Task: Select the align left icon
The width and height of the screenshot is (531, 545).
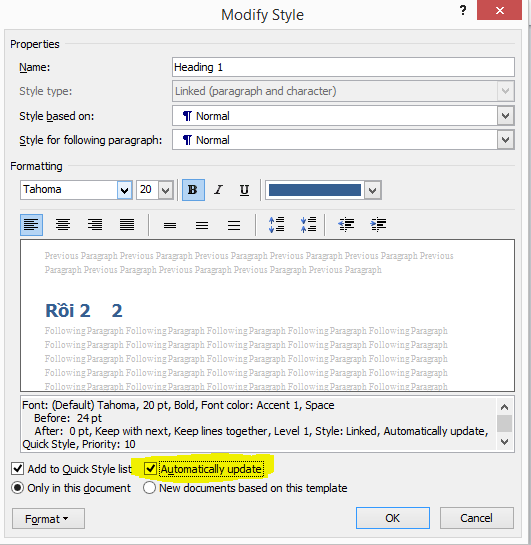Action: (x=31, y=225)
